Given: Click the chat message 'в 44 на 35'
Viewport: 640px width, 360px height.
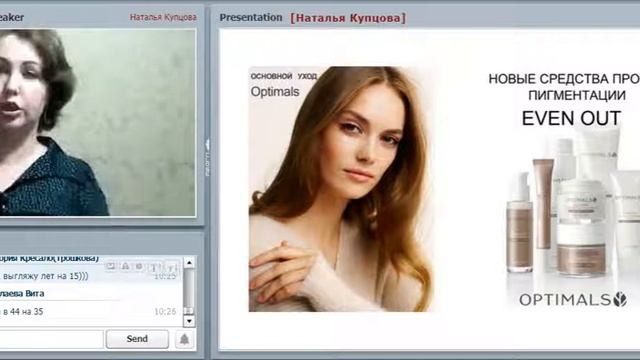Looking at the screenshot, I should pyautogui.click(x=22, y=312).
